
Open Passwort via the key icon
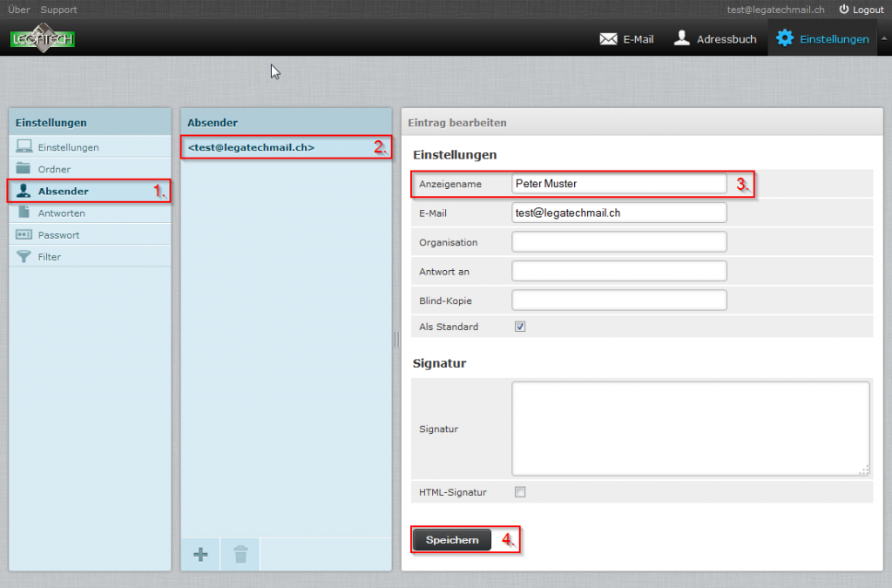click(x=23, y=234)
